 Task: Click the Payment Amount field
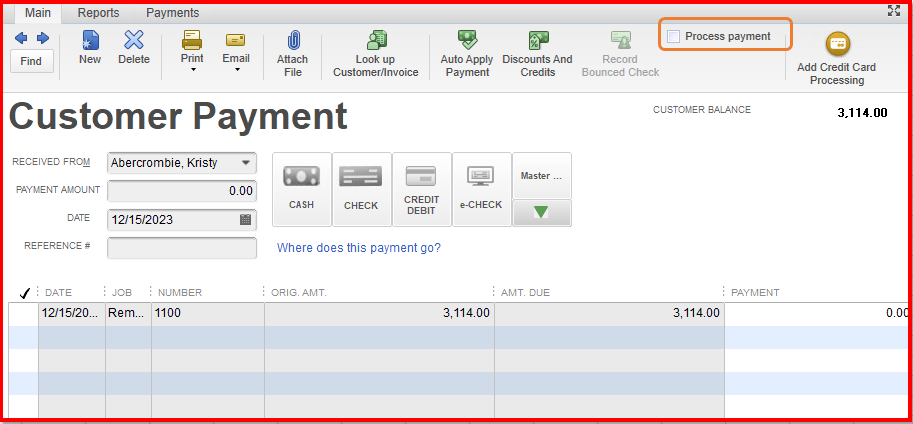click(182, 191)
